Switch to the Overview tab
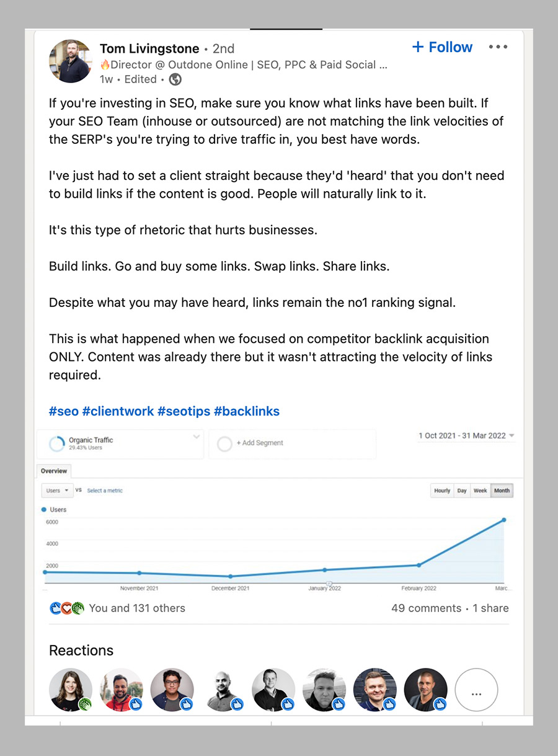This screenshot has height=756, width=558. click(x=54, y=471)
